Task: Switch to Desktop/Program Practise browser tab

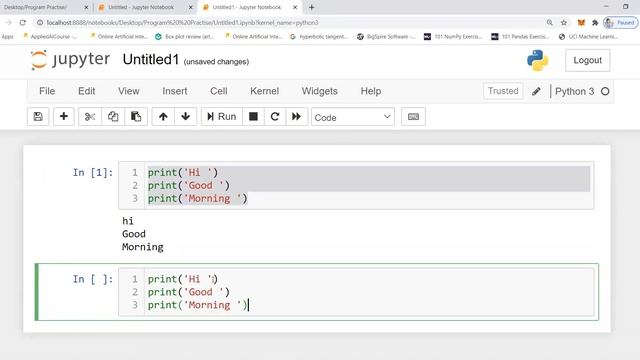Action: (45, 7)
